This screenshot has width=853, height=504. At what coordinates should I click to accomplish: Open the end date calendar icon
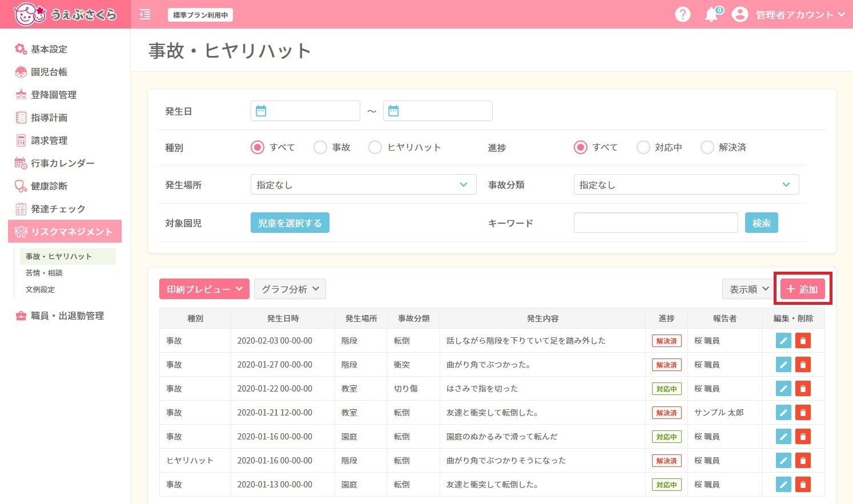[x=393, y=111]
